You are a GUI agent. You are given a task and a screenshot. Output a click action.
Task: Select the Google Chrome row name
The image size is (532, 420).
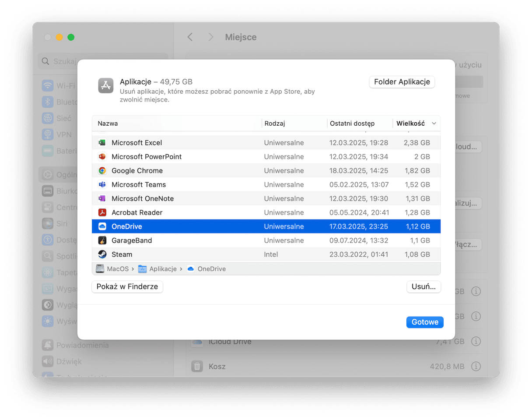[x=137, y=171]
